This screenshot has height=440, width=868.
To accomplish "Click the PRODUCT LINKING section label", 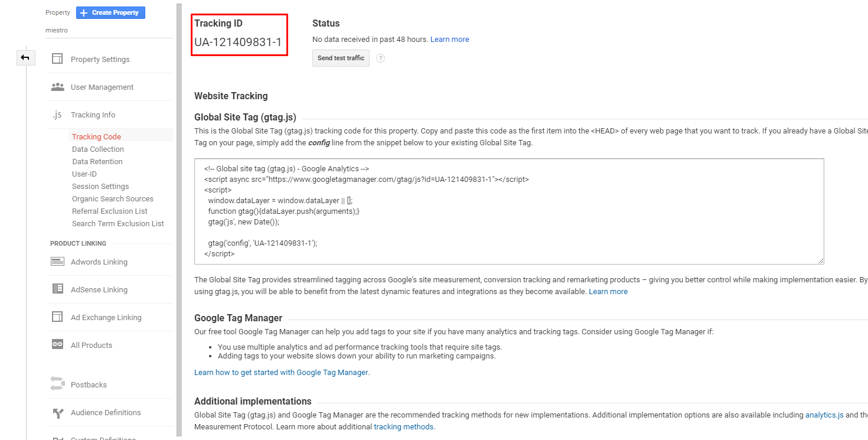I will coord(78,243).
